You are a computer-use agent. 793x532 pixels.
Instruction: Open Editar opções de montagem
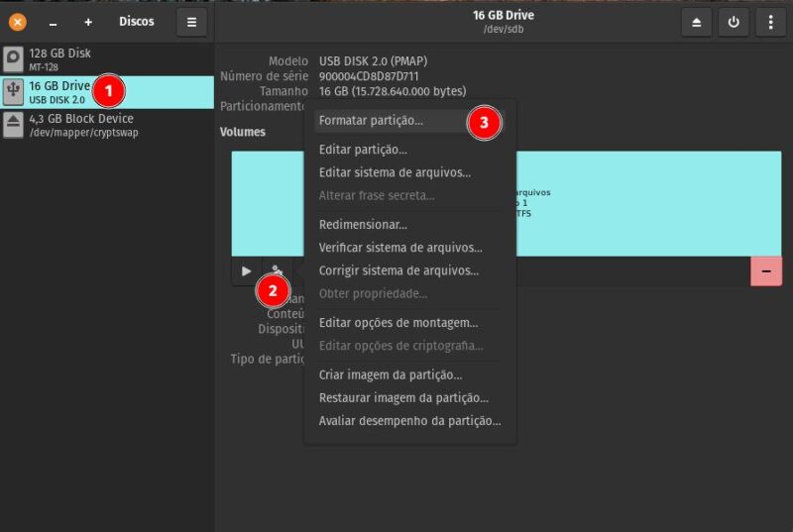[398, 323]
